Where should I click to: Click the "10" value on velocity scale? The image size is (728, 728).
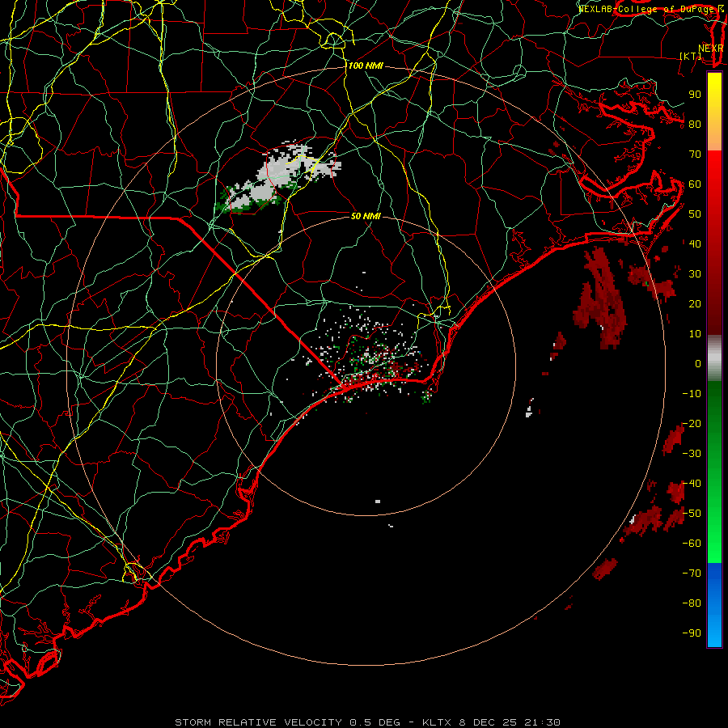coord(695,334)
